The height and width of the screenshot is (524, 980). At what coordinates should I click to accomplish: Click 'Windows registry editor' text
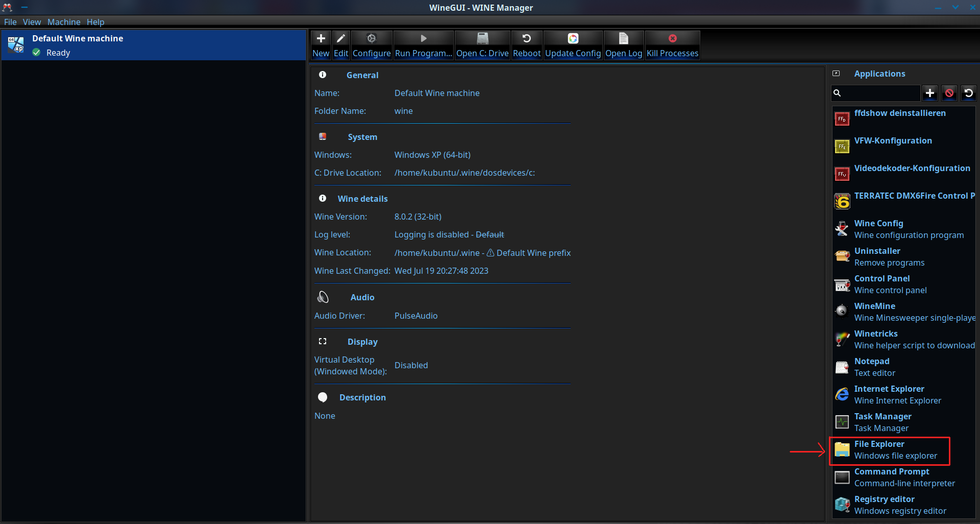click(x=900, y=511)
